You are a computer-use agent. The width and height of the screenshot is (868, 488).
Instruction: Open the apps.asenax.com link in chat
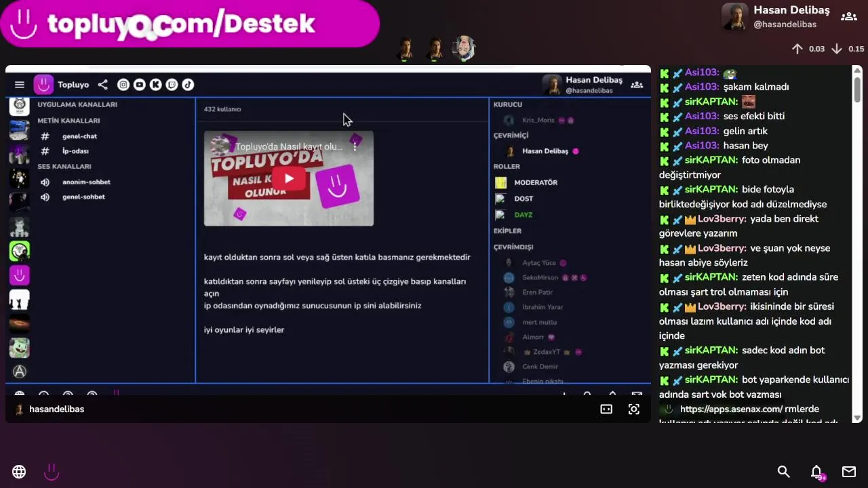(x=731, y=409)
